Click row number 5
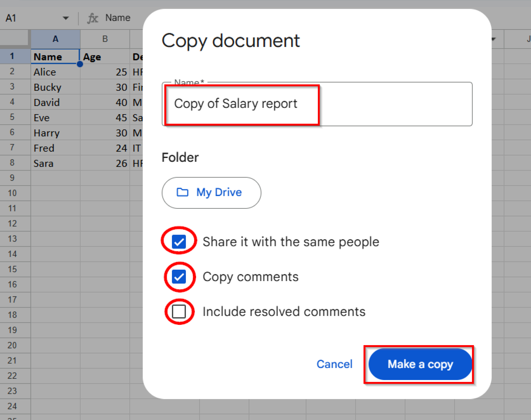This screenshot has height=420, width=531. 12,117
